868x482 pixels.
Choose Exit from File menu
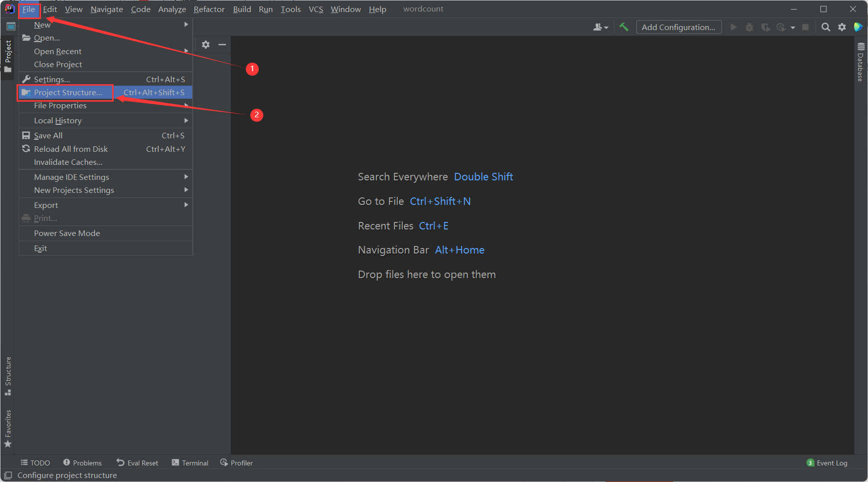point(106,249)
